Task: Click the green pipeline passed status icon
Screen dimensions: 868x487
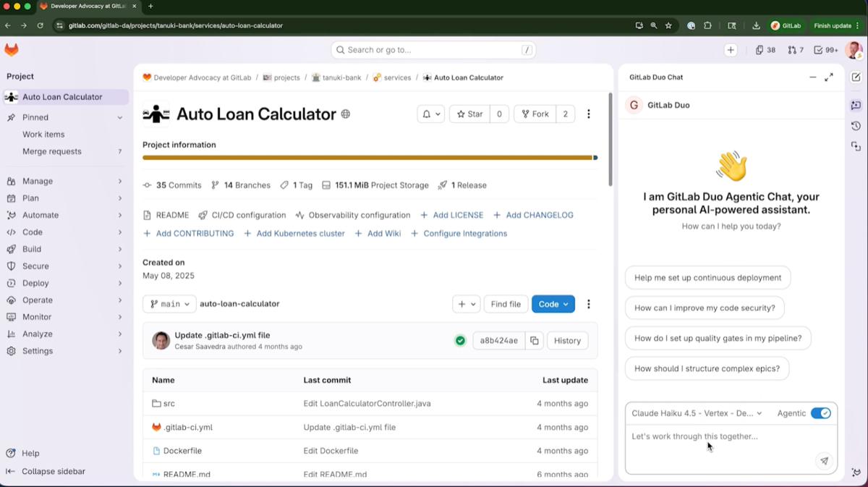Action: tap(460, 341)
